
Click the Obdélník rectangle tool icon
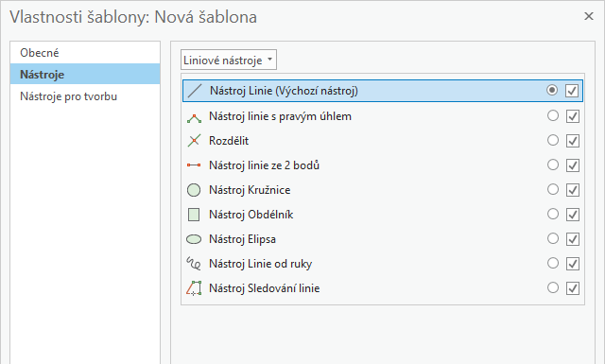[x=194, y=215]
